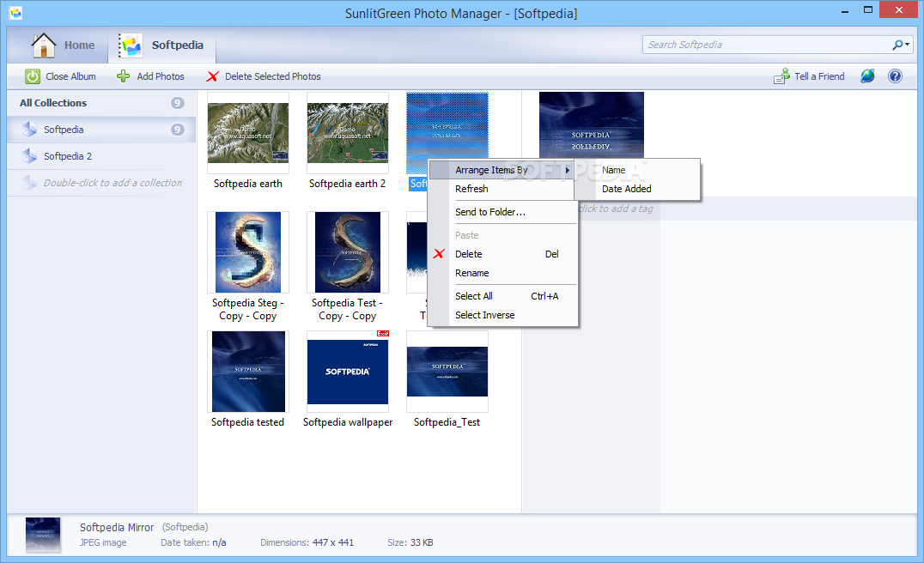Viewport: 924px width, 563px height.
Task: Click the 'Softpedia tested' caption
Action: pyautogui.click(x=247, y=422)
